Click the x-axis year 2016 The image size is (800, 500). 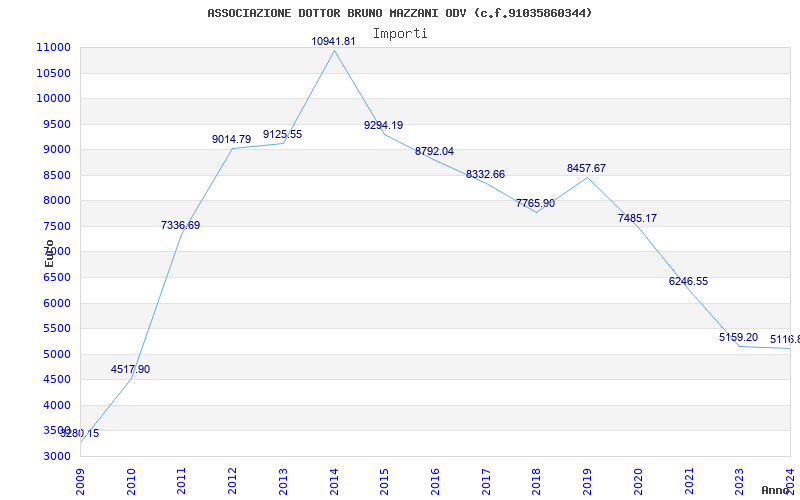(435, 482)
